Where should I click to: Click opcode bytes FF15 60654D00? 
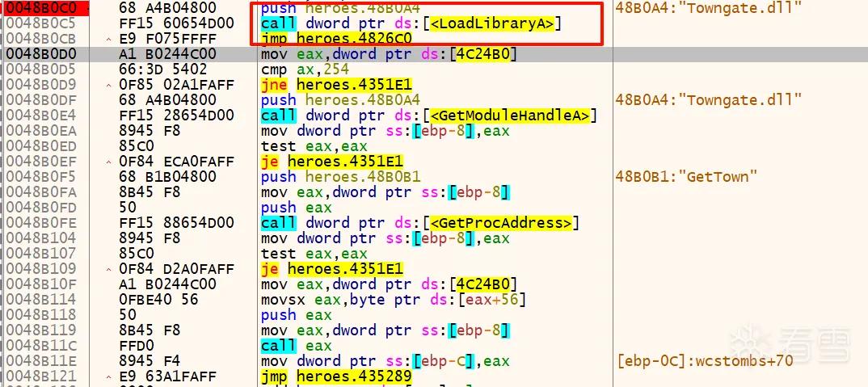[x=176, y=23]
